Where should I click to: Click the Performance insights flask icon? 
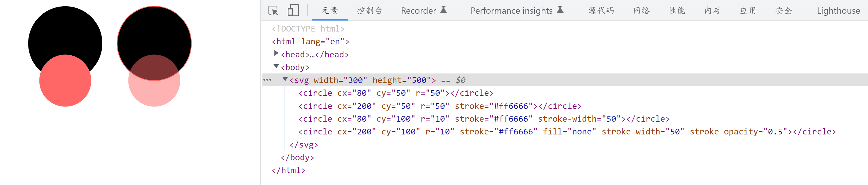(560, 10)
